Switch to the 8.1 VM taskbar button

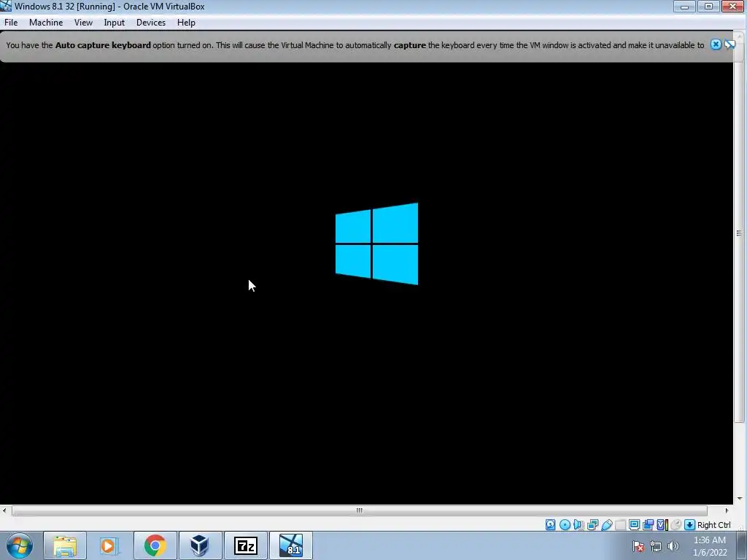(x=290, y=545)
